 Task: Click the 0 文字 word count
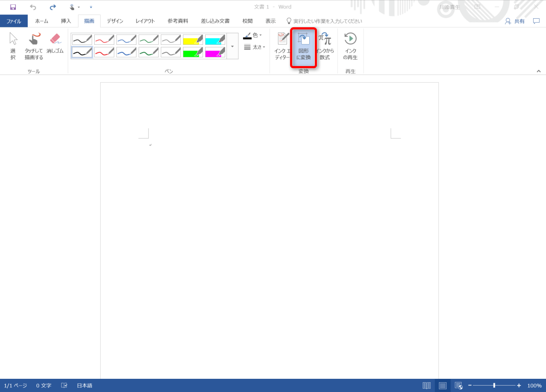tap(44, 386)
